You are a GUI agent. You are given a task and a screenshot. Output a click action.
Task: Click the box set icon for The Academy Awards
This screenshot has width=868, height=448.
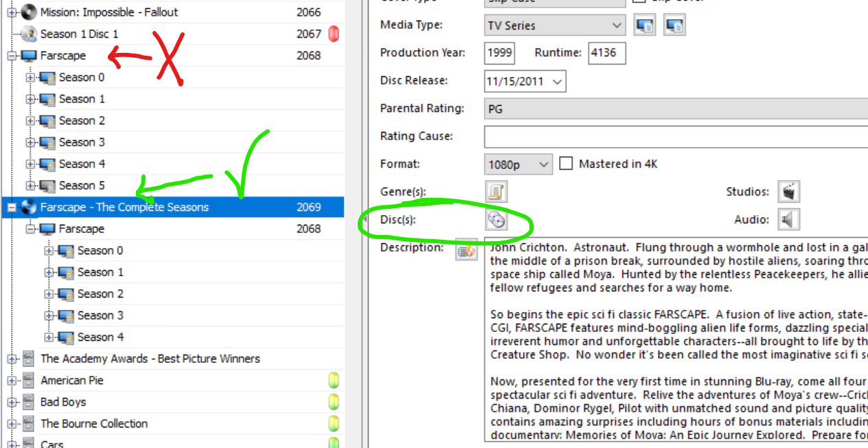pyautogui.click(x=29, y=359)
